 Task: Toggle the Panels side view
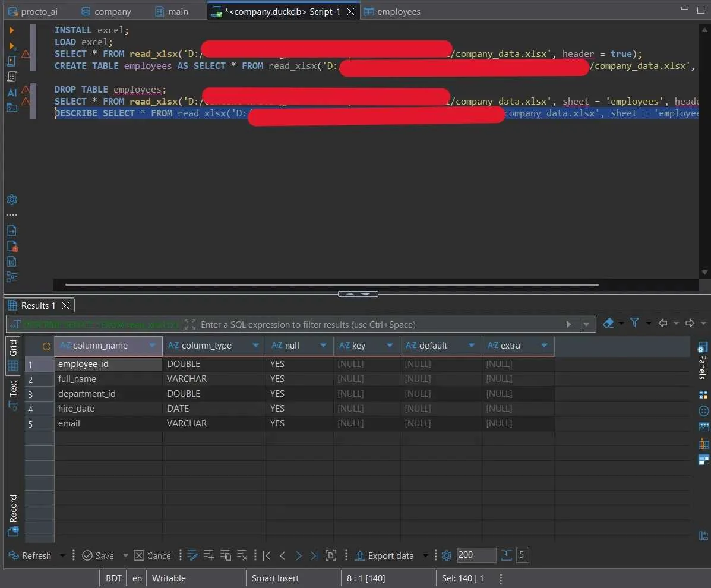tap(702, 367)
